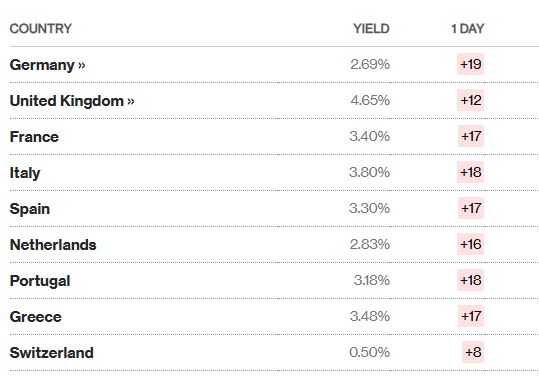Click the YIELD column header
The image size is (539, 389).
[371, 29]
